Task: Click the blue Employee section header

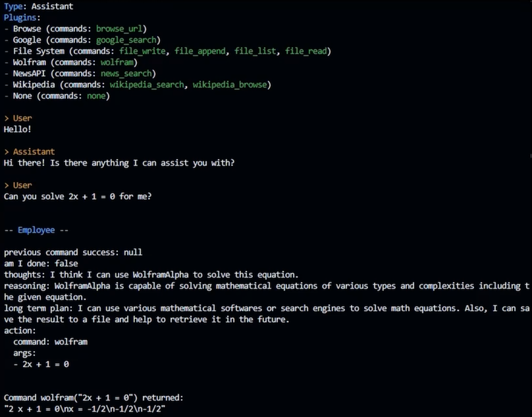Action: pyautogui.click(x=36, y=230)
